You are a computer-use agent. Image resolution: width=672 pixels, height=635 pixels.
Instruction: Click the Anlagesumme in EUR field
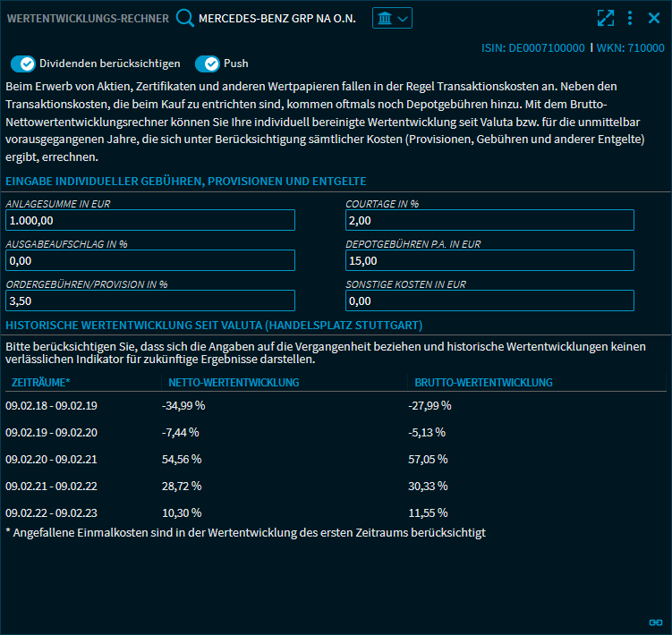(150, 220)
